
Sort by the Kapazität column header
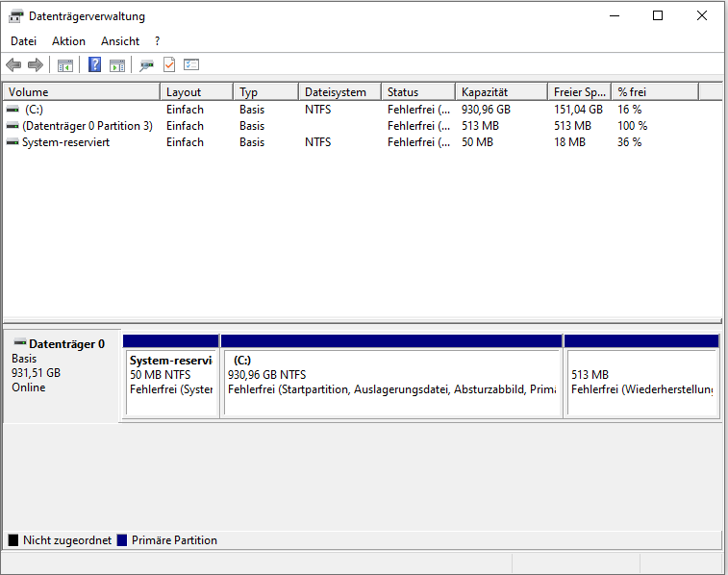pos(502,92)
